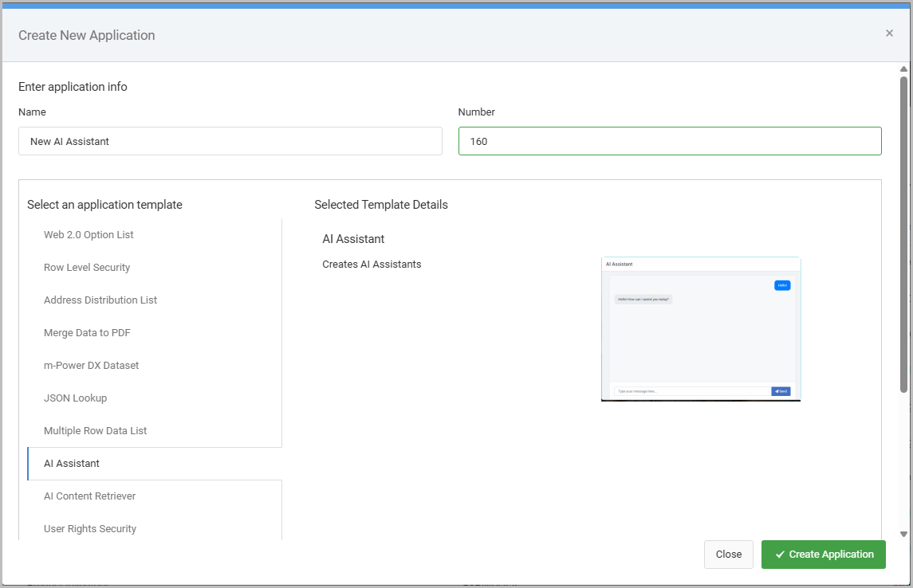The height and width of the screenshot is (588, 913).
Task: Click the AI Assistant preview thumbnail
Action: (x=700, y=328)
